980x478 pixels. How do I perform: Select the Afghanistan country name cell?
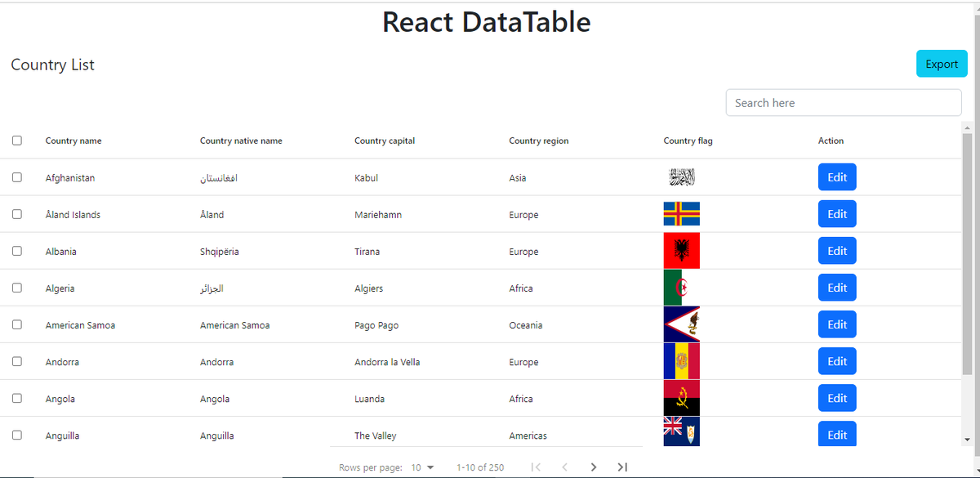point(70,178)
